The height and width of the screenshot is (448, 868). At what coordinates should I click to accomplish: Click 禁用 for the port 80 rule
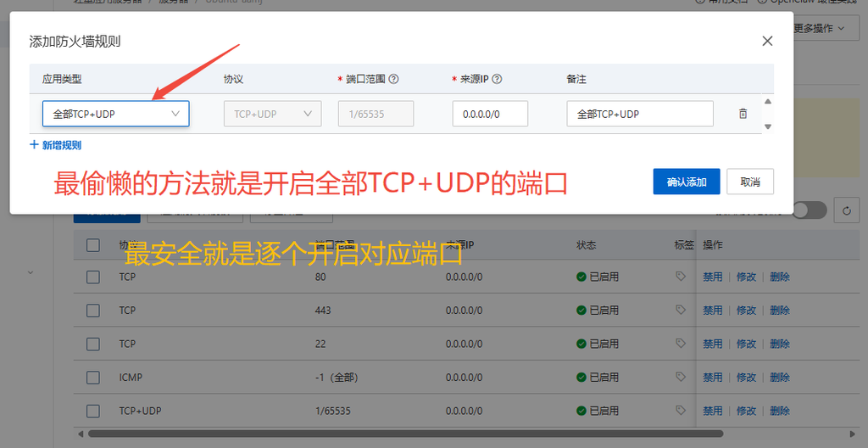point(712,277)
